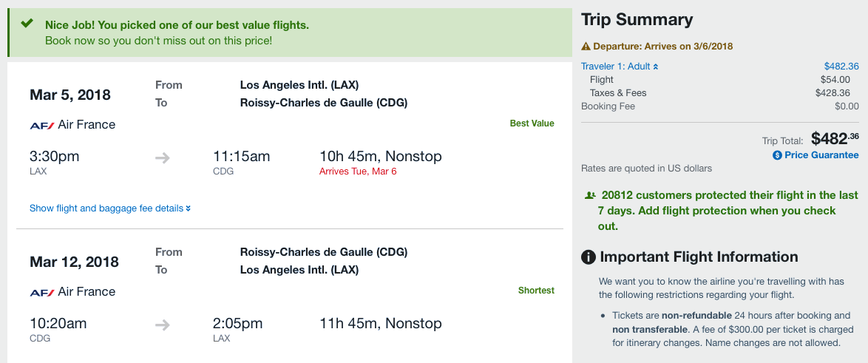Screen dimensions: 868x363
Task: Click the Best Value label
Action: (x=532, y=123)
